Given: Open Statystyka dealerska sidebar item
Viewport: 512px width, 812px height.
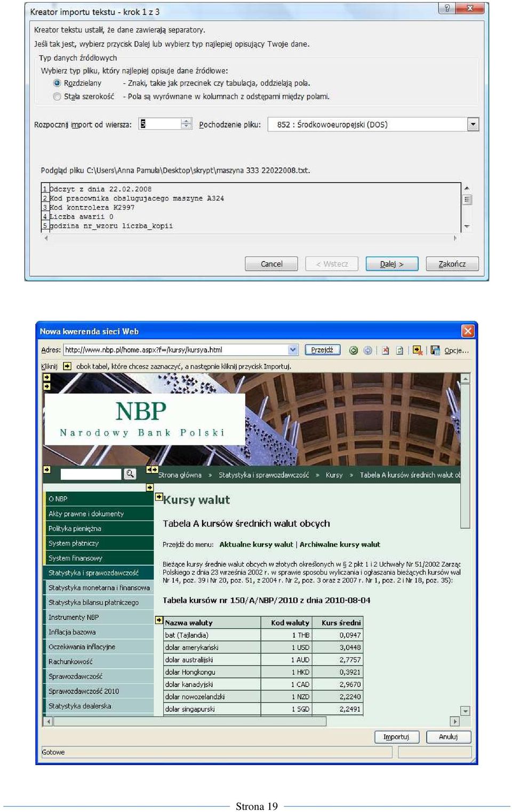Looking at the screenshot, I should point(99,706).
